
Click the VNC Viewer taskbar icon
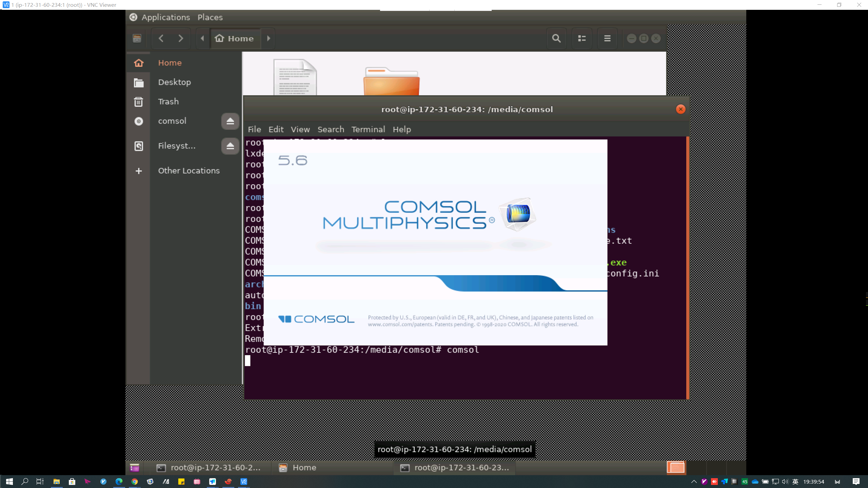[244, 482]
